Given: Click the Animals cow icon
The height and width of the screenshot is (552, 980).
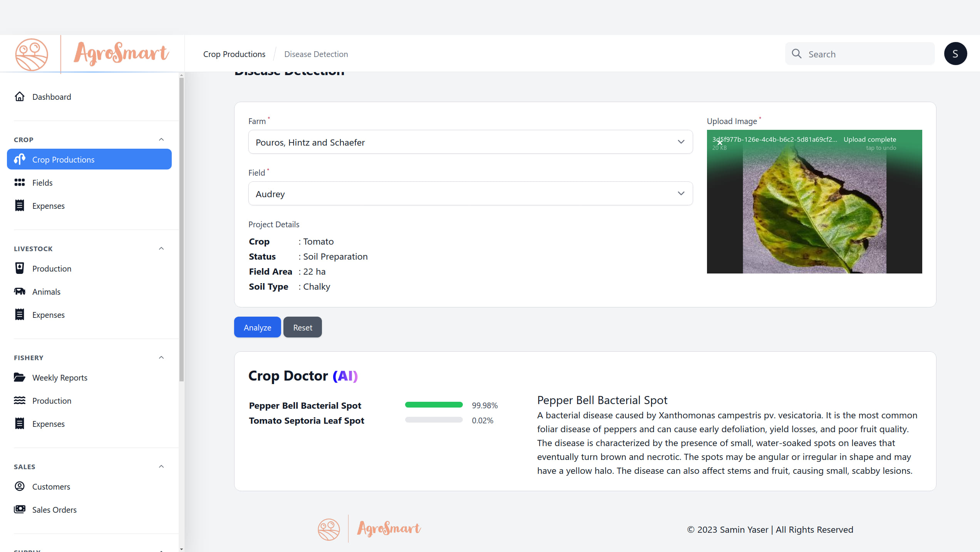Looking at the screenshot, I should tap(20, 292).
